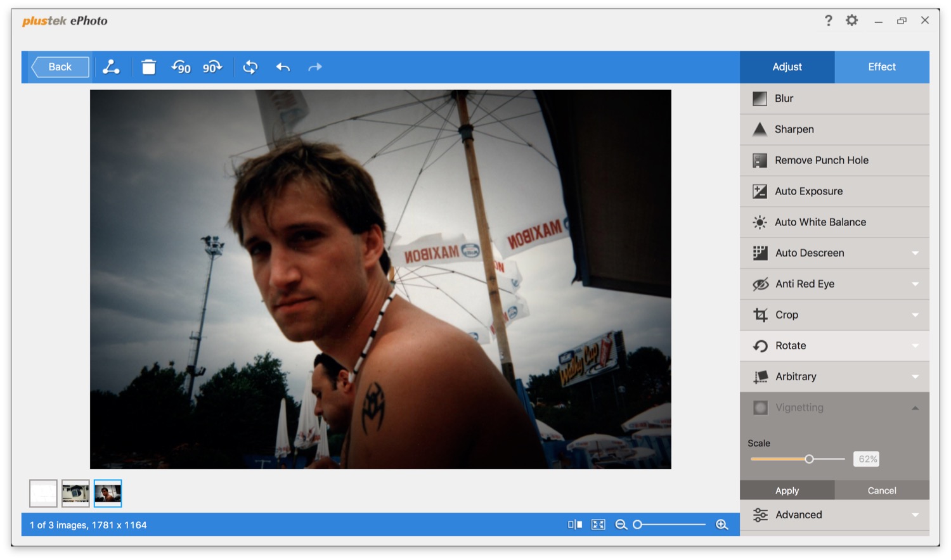951x560 pixels.
Task: Fit the image to the window
Action: (598, 525)
